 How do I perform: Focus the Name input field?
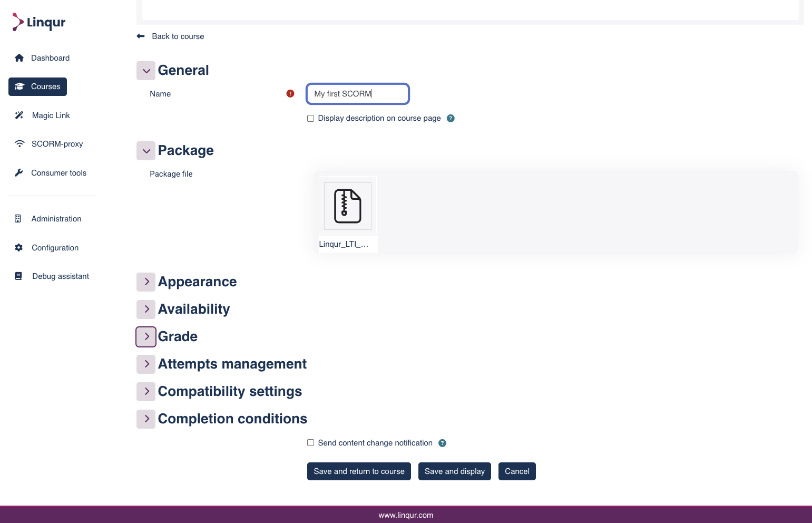click(358, 94)
